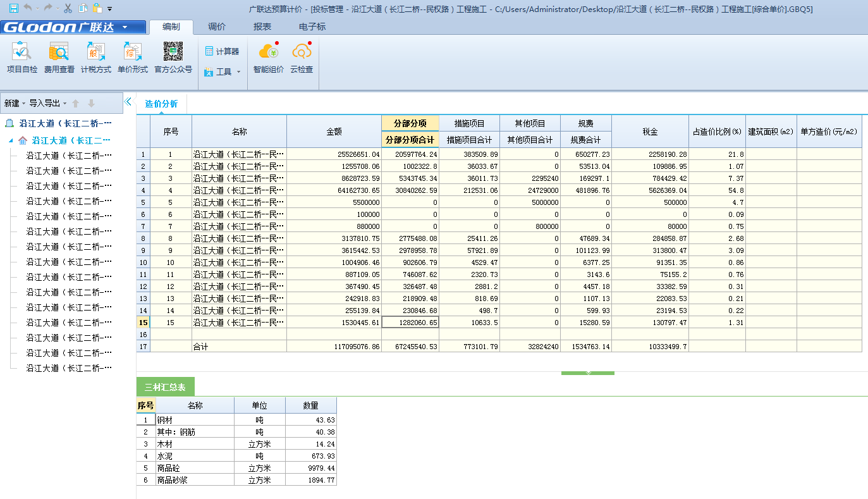Open 计税方式 tax method settings

(96, 58)
